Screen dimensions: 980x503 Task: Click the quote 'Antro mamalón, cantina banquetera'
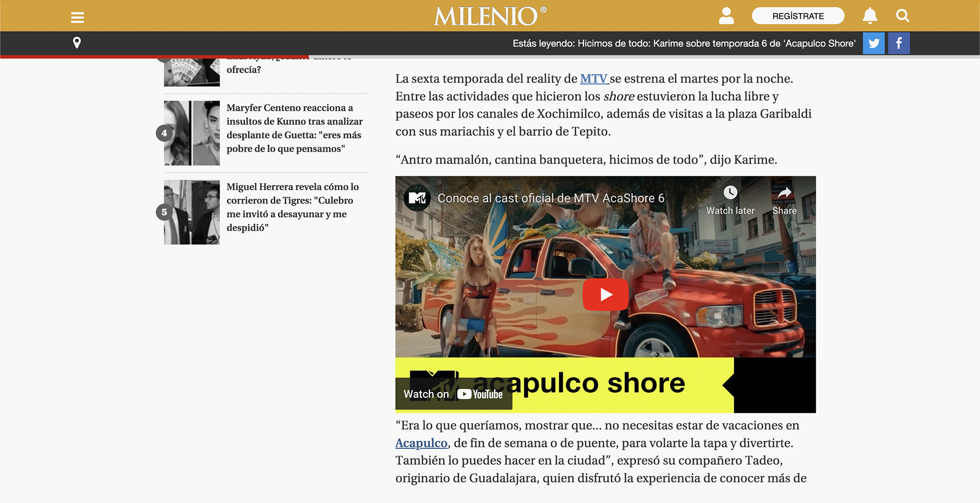(x=586, y=160)
